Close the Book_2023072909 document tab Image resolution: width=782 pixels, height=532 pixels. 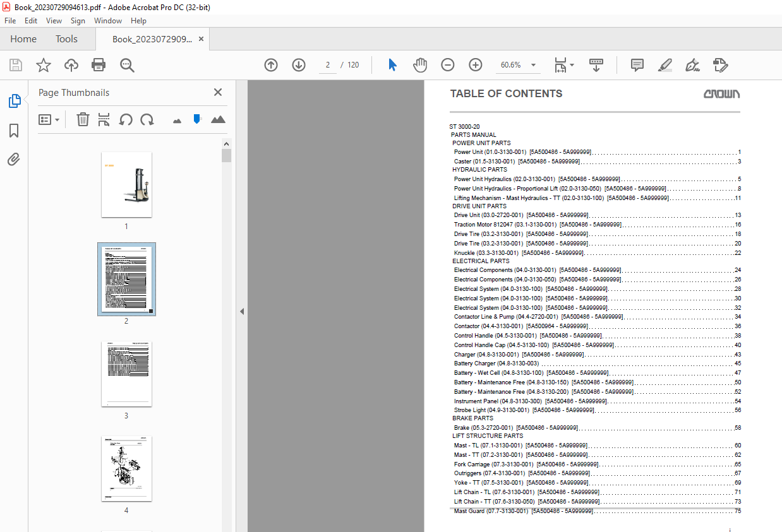pos(201,39)
